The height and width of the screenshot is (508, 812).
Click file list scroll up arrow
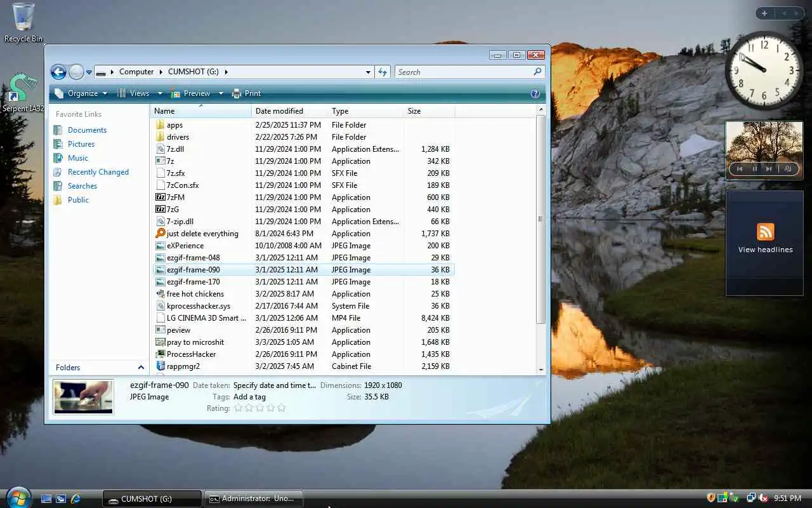(x=540, y=110)
